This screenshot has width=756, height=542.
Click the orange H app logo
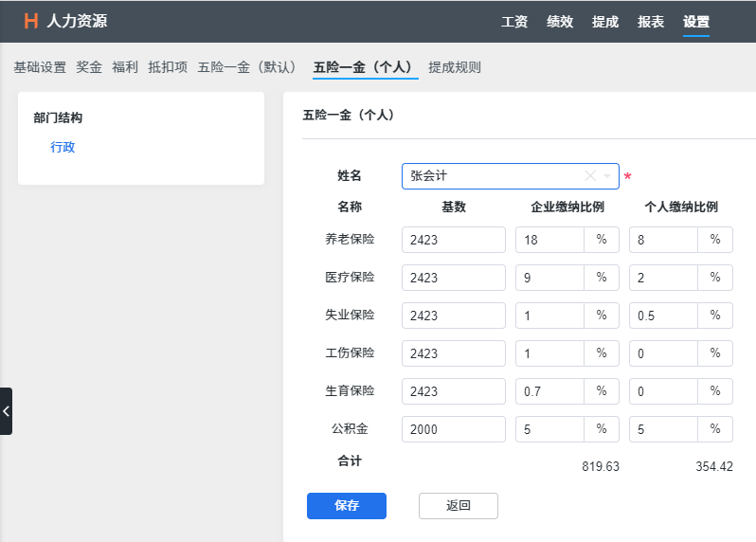click(31, 21)
